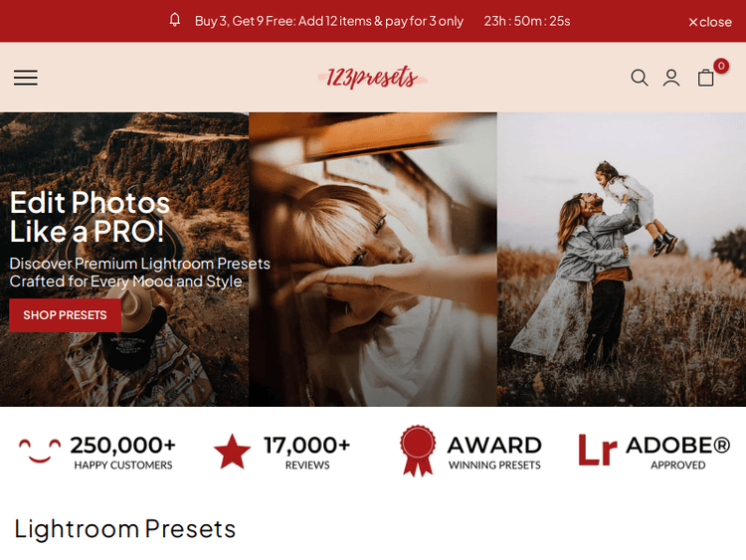Click the Lightroom Presets heading
Screen dimensions: 746x560
pos(125,528)
